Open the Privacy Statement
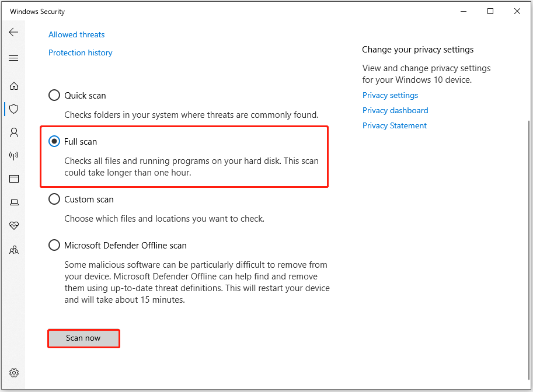 click(x=394, y=125)
